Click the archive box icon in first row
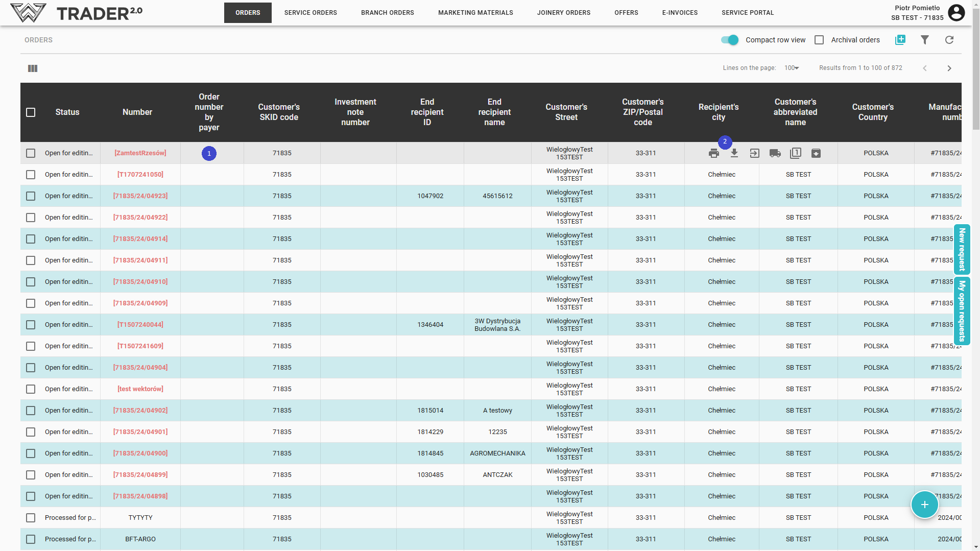Viewport: 980px width, 551px height. click(816, 153)
